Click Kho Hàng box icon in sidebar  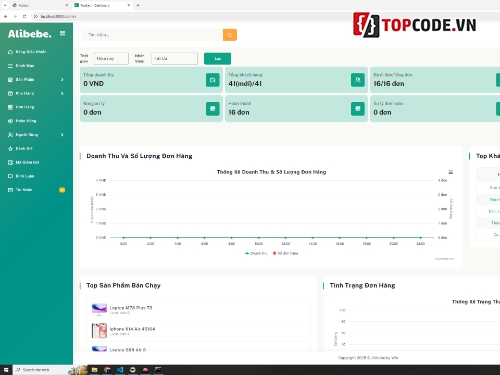[10, 93]
